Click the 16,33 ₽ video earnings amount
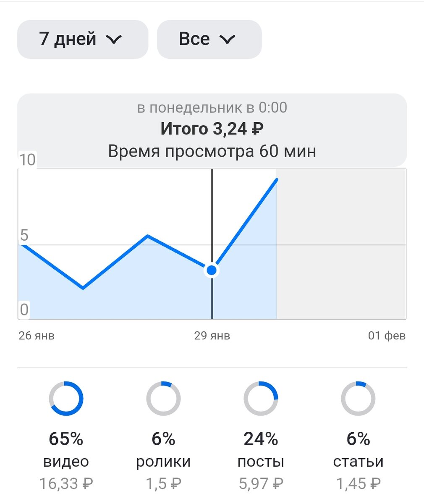The height and width of the screenshot is (504, 424). [x=66, y=484]
